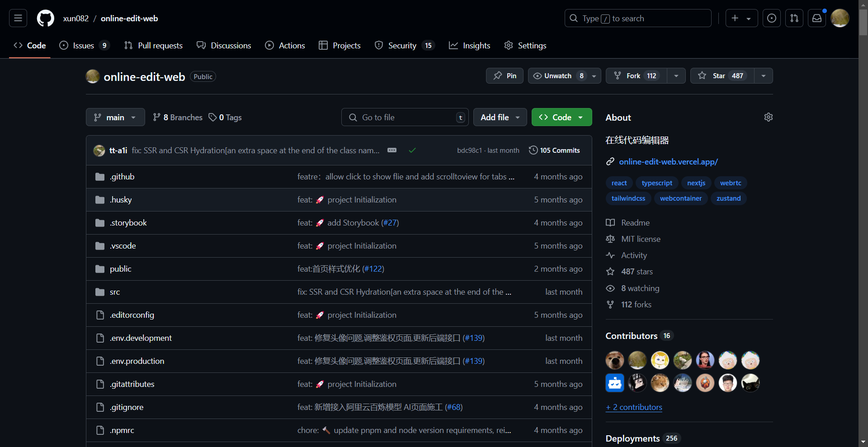Open the hamburger navigation menu
Screen dimensions: 868x447
(18, 18)
